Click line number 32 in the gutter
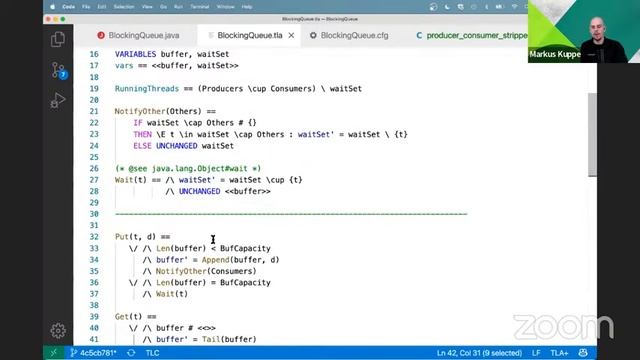Screen dimensions: 640x360 (94, 237)
